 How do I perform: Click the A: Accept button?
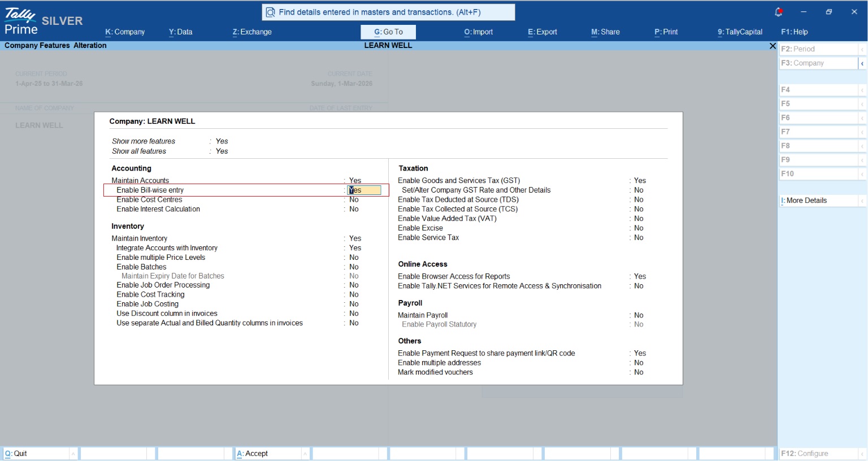268,454
